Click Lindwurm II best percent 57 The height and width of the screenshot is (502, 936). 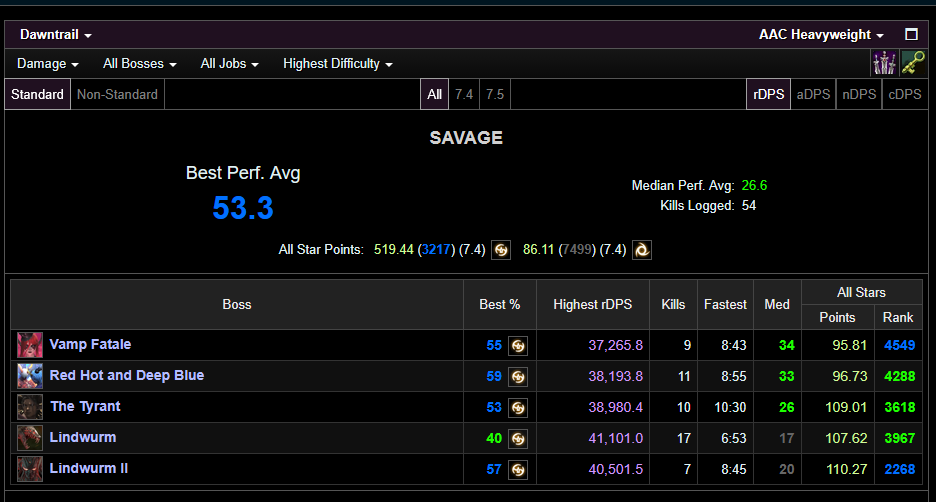pos(494,470)
